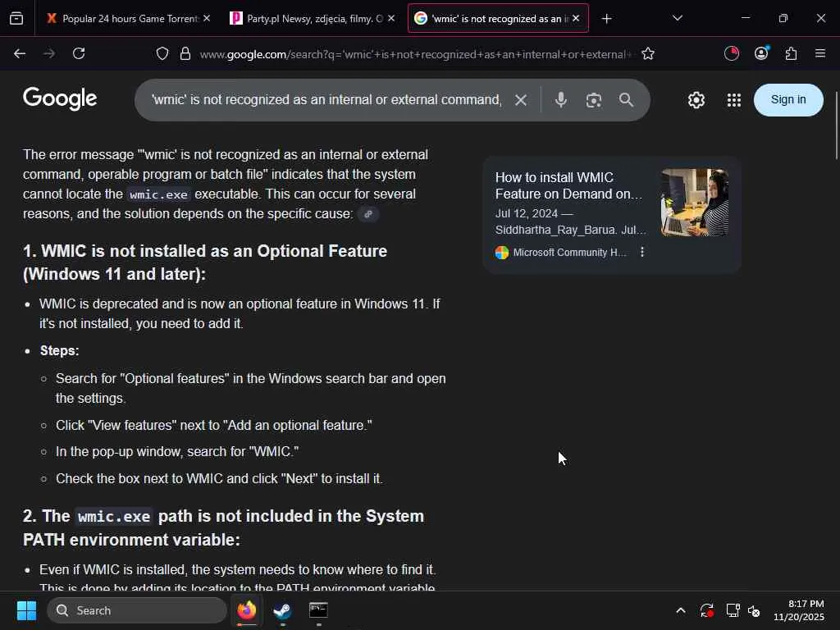View site security padlock information
The width and height of the screenshot is (840, 630).
[x=185, y=53]
